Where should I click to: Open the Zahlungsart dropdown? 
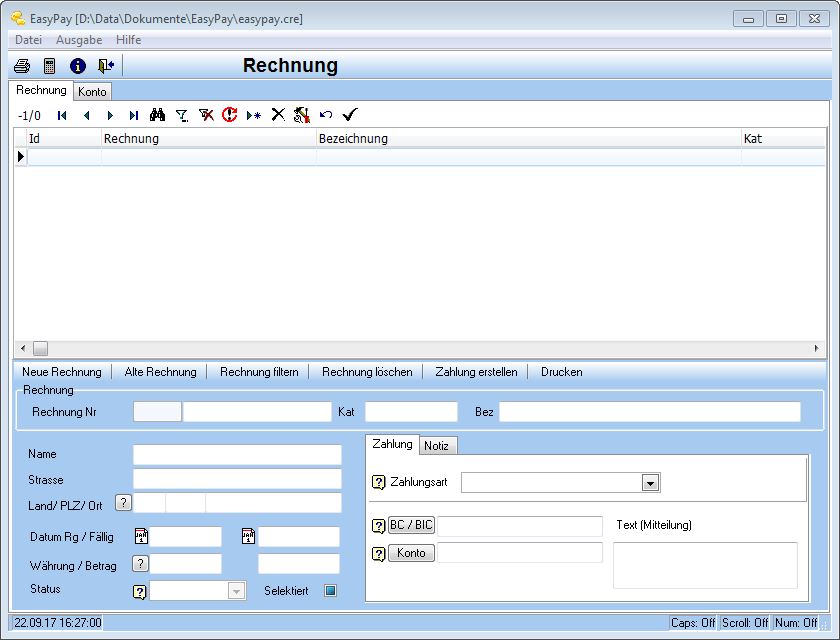pyautogui.click(x=650, y=483)
